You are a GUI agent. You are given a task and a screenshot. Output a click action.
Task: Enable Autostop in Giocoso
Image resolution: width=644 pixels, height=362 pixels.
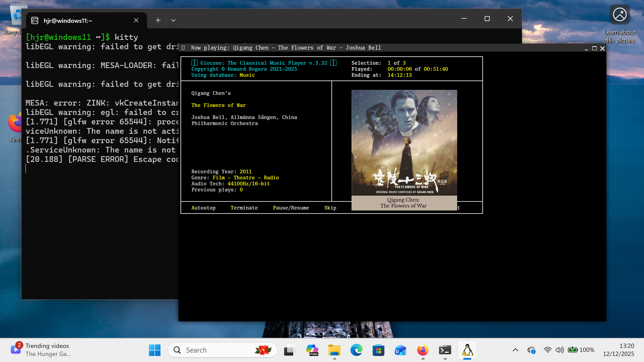(203, 208)
